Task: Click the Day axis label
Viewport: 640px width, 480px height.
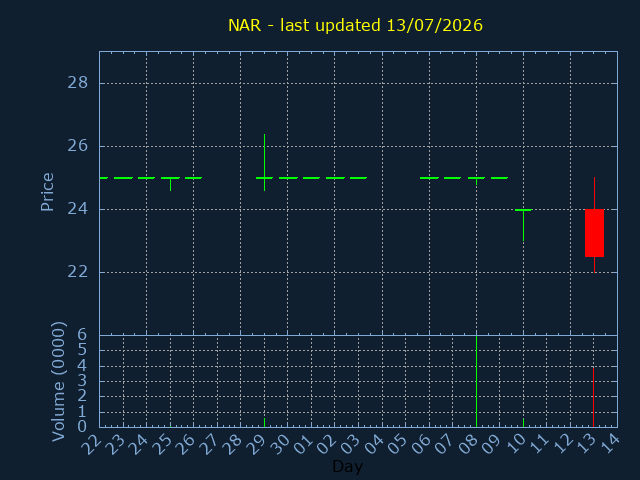Action: tap(347, 467)
